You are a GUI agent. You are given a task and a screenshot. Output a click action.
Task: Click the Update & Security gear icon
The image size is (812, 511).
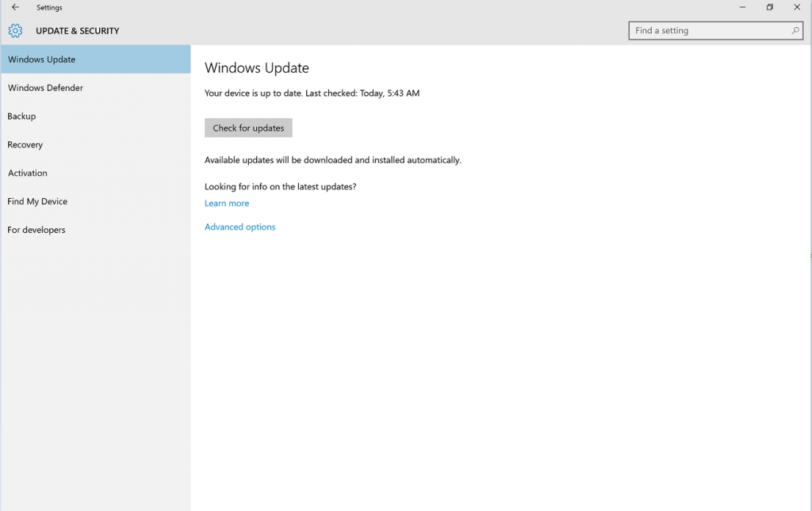pos(16,31)
